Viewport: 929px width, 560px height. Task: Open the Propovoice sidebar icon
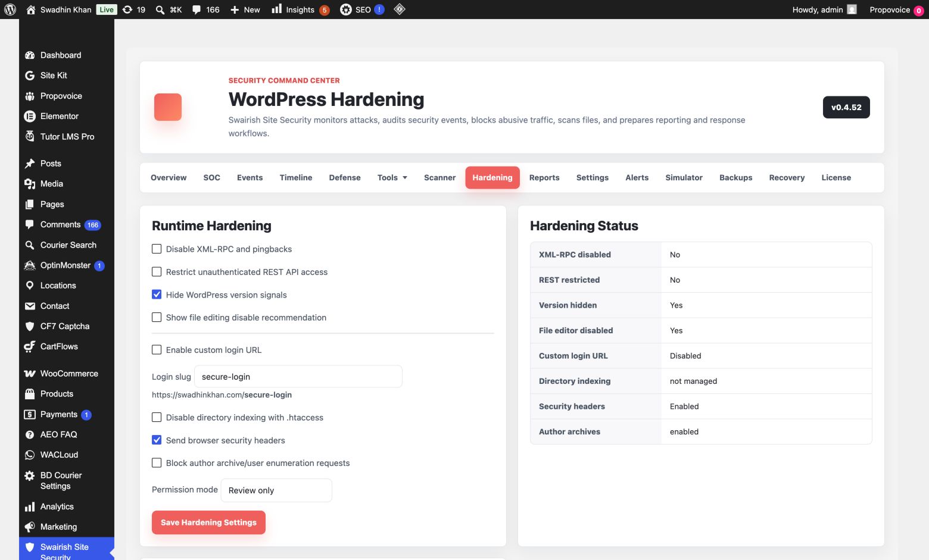[30, 96]
